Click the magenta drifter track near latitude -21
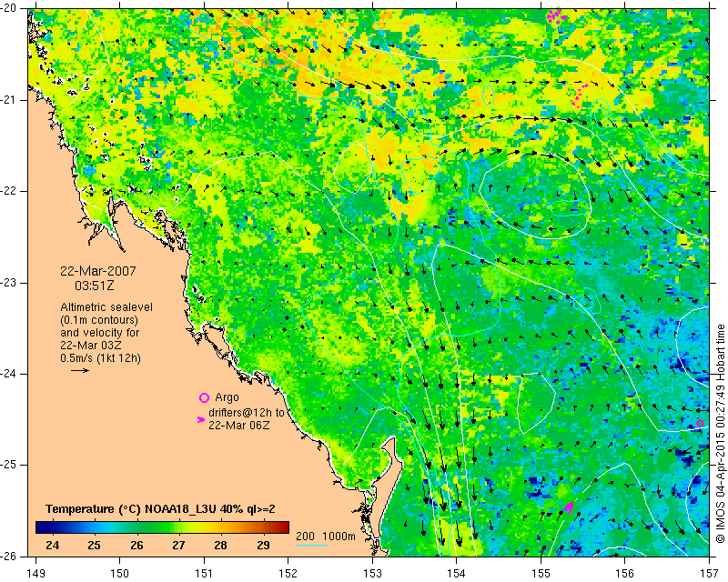Screen dimensions: 728x582 [x=579, y=96]
